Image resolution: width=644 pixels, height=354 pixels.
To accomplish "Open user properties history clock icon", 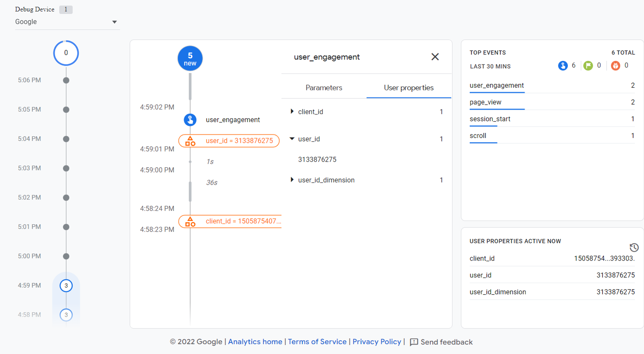I will pyautogui.click(x=634, y=247).
